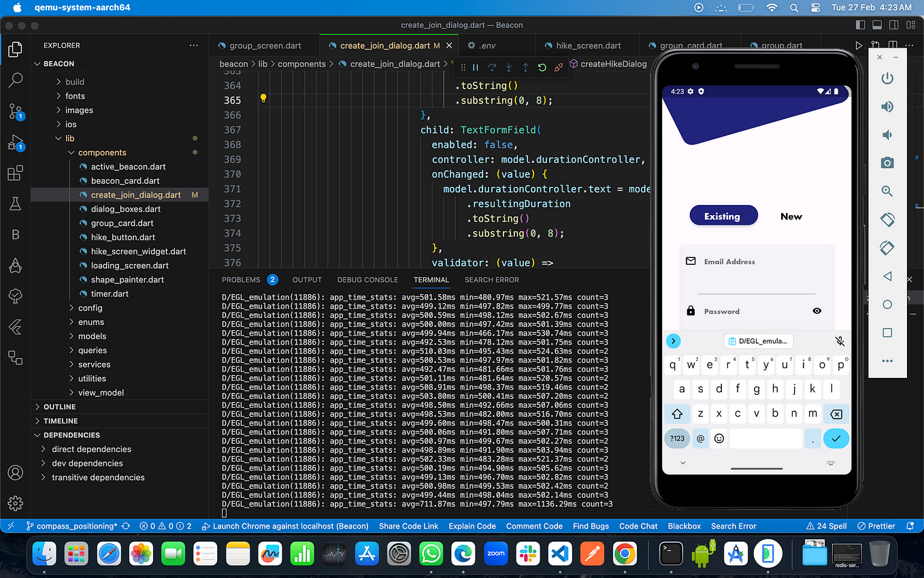Tap the clipboard suggestion D/EGL_emula chip
Image resolution: width=924 pixels, height=578 pixels.
click(759, 341)
